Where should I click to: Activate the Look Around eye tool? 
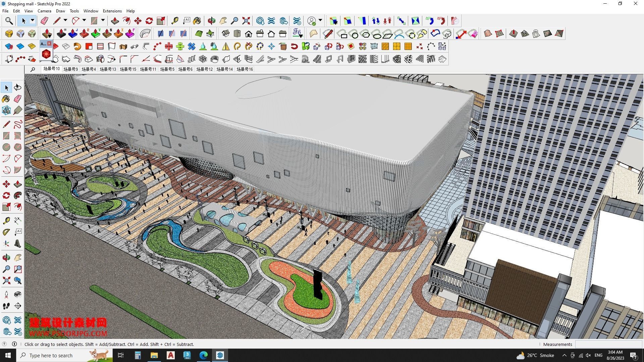[x=18, y=295]
